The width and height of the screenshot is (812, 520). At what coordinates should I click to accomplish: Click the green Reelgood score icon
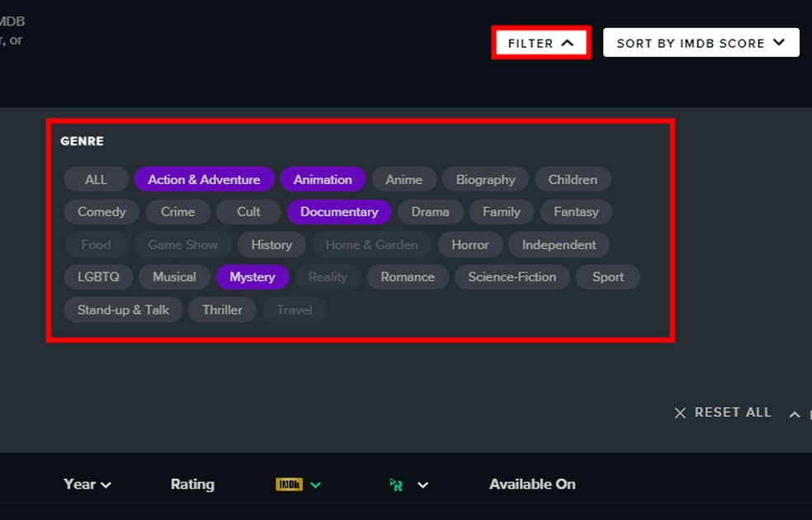click(396, 485)
